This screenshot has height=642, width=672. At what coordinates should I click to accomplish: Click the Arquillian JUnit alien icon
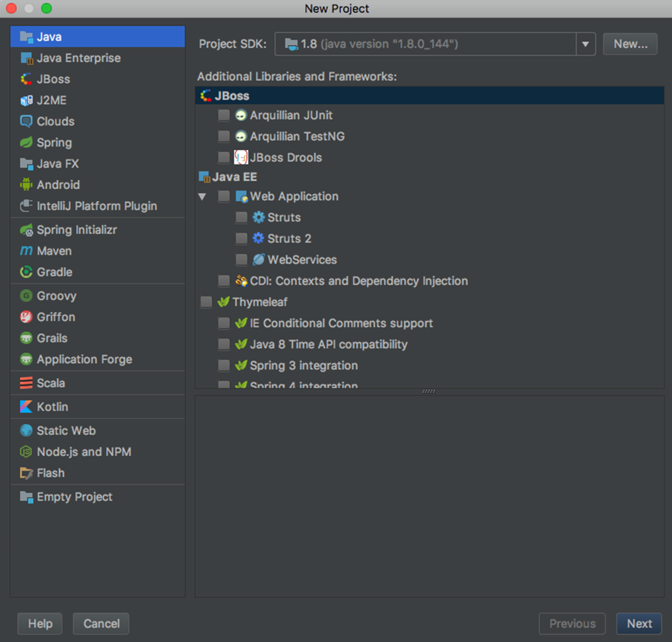click(241, 115)
